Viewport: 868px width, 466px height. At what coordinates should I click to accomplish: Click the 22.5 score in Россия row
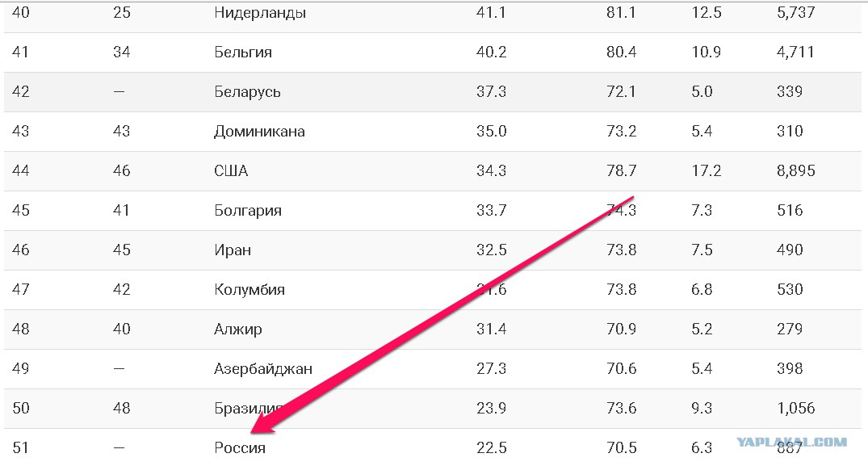tap(492, 447)
